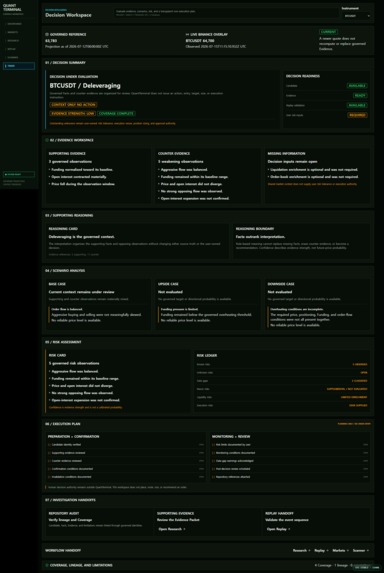Click the Supporting Evidence card heading
The width and height of the screenshot is (384, 573).
[67, 153]
